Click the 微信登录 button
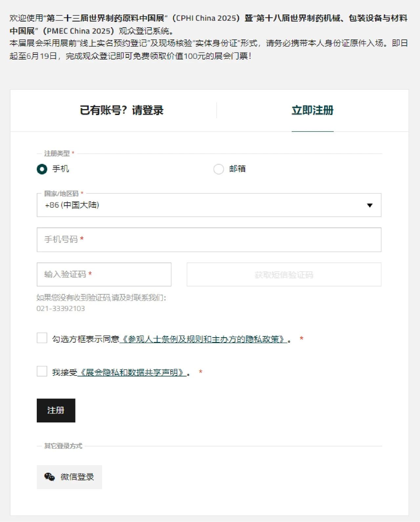 [x=69, y=477]
